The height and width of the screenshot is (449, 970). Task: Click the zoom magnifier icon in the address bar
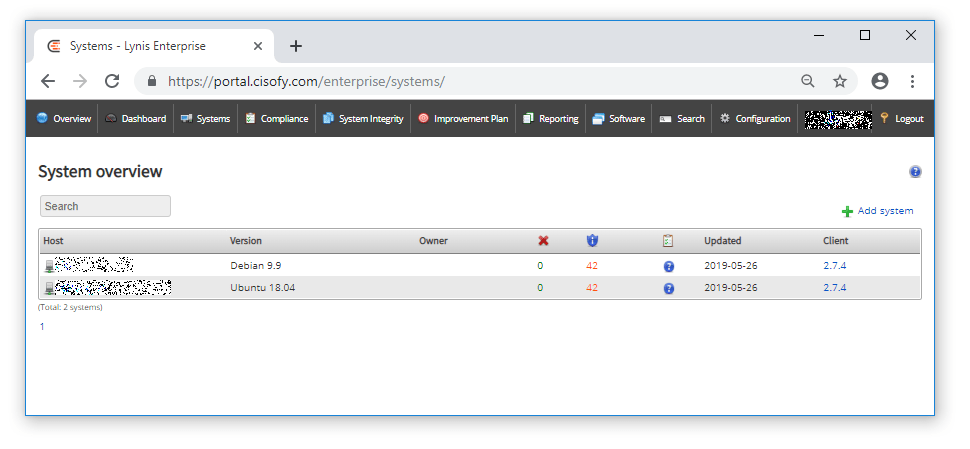(x=807, y=81)
